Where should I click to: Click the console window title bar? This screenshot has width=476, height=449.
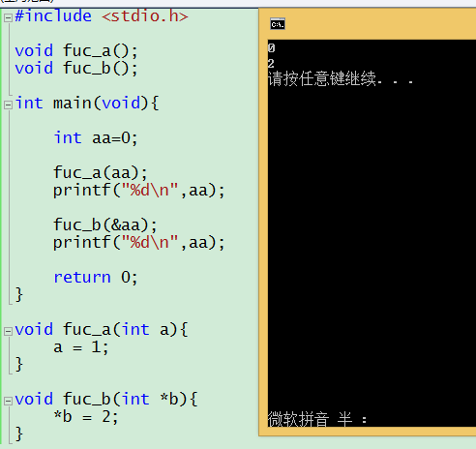coord(368,24)
